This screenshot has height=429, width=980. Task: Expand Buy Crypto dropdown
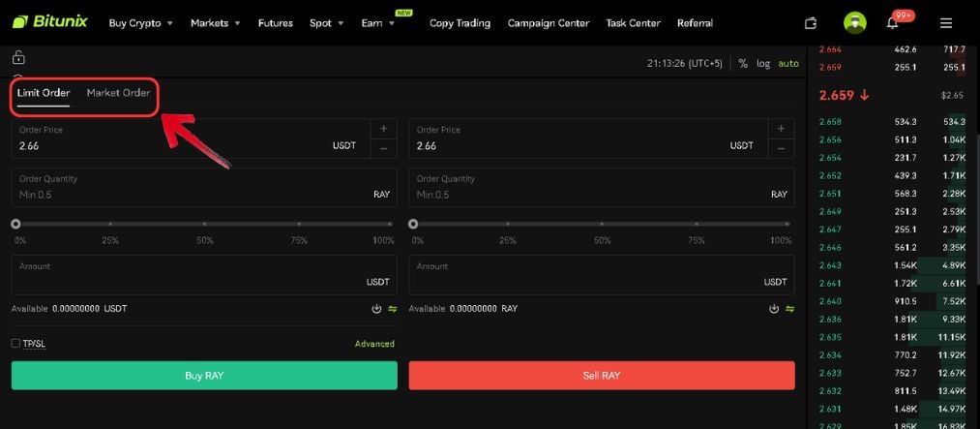click(x=140, y=23)
